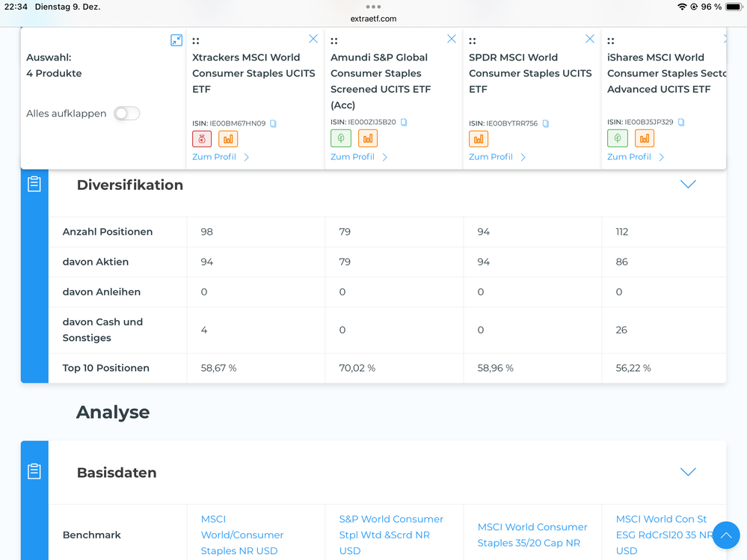Click the red money-bag badge on Xtrackers

202,139
